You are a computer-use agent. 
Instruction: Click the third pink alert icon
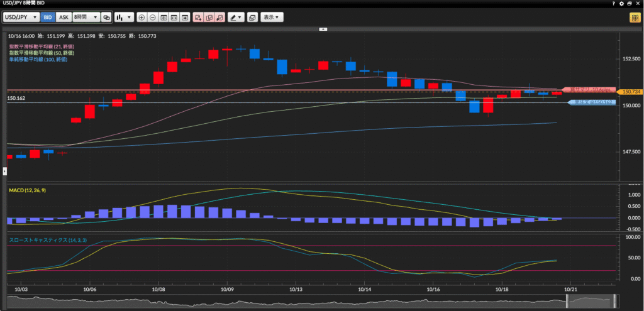point(219,17)
